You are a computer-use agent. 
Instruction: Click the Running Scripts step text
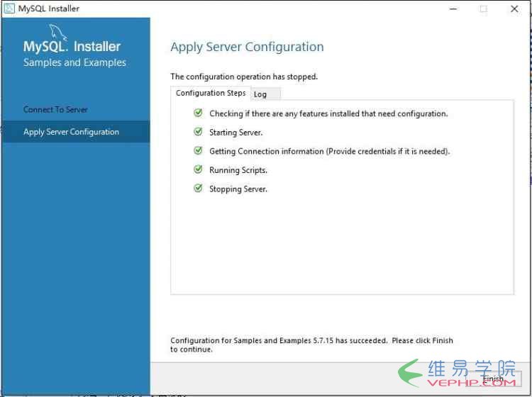tap(238, 170)
